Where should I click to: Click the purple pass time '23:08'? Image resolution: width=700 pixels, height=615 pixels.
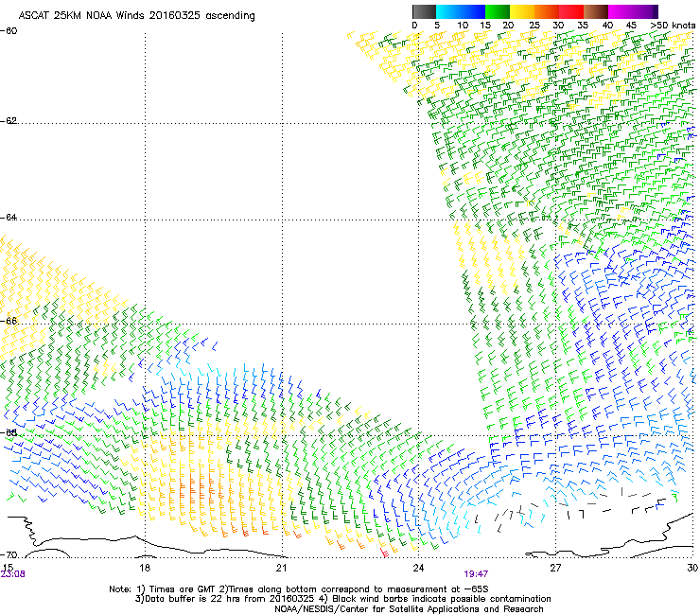13,574
